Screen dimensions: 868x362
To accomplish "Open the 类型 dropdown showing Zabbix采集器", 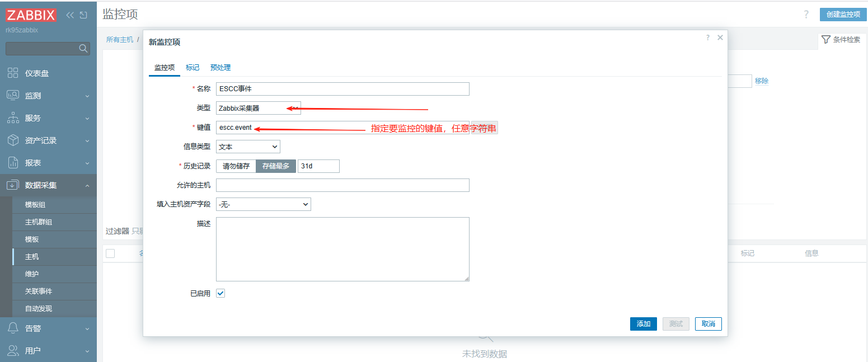I will pos(258,108).
